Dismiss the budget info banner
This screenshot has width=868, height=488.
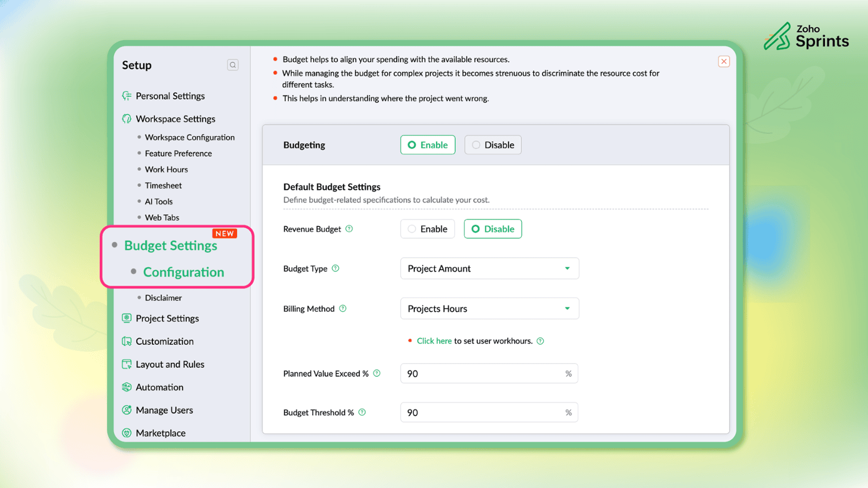point(724,62)
